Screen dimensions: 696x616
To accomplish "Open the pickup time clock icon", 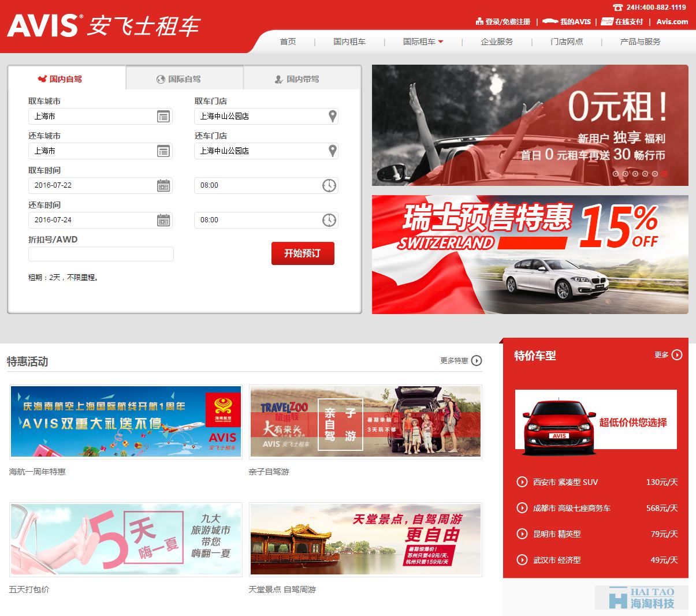I will pyautogui.click(x=329, y=185).
